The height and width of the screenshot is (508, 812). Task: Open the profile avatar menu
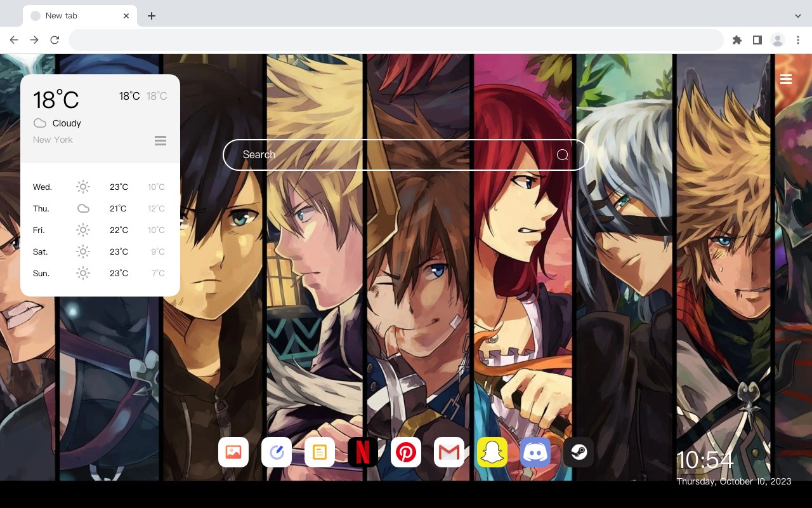click(x=778, y=40)
